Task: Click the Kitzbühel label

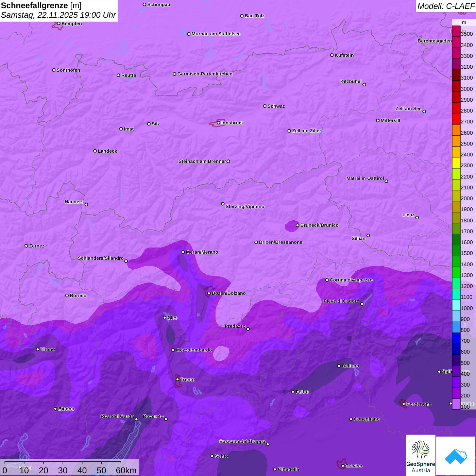Action: [351, 81]
